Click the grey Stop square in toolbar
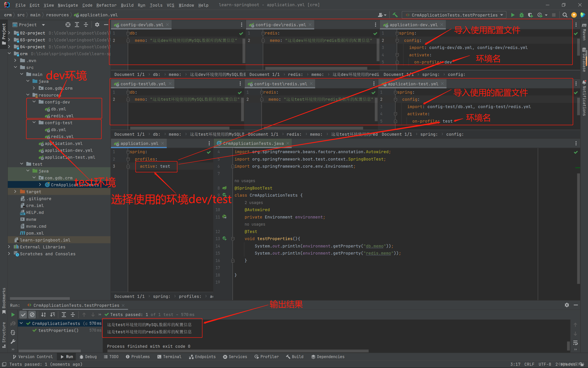The width and height of the screenshot is (588, 368). 554,15
